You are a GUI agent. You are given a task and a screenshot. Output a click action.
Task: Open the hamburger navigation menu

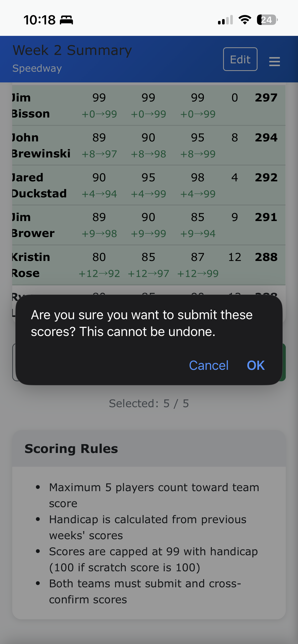[275, 61]
